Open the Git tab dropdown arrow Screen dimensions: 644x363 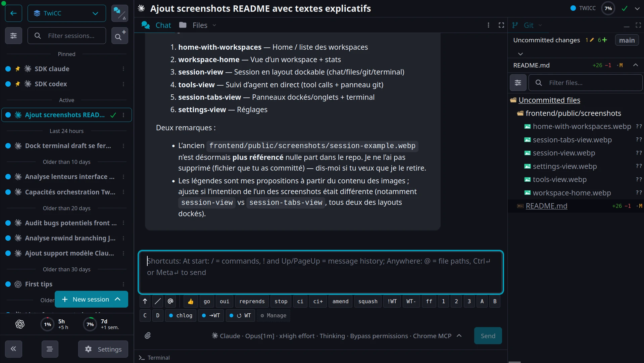click(x=540, y=25)
